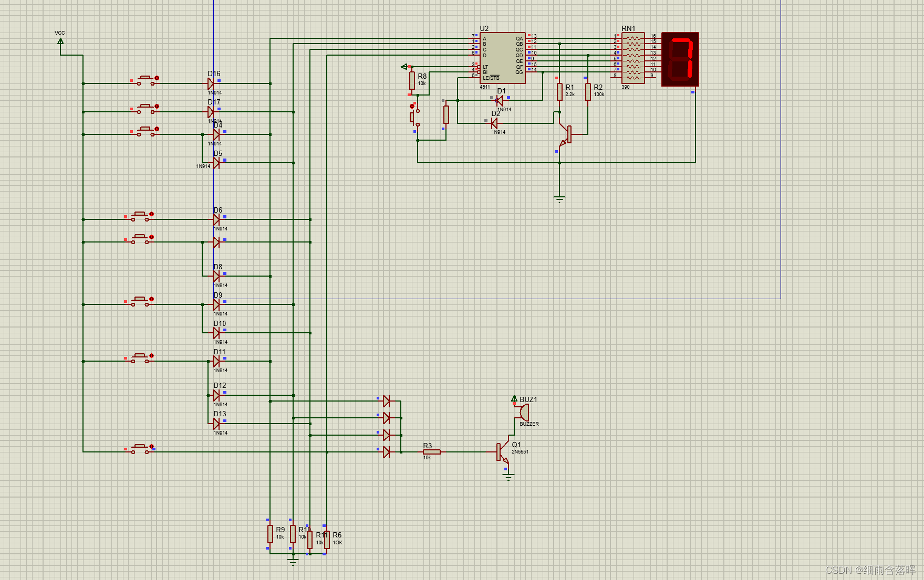924x580 pixels.
Task: Select resistor R1 2.2k
Action: tap(560, 92)
